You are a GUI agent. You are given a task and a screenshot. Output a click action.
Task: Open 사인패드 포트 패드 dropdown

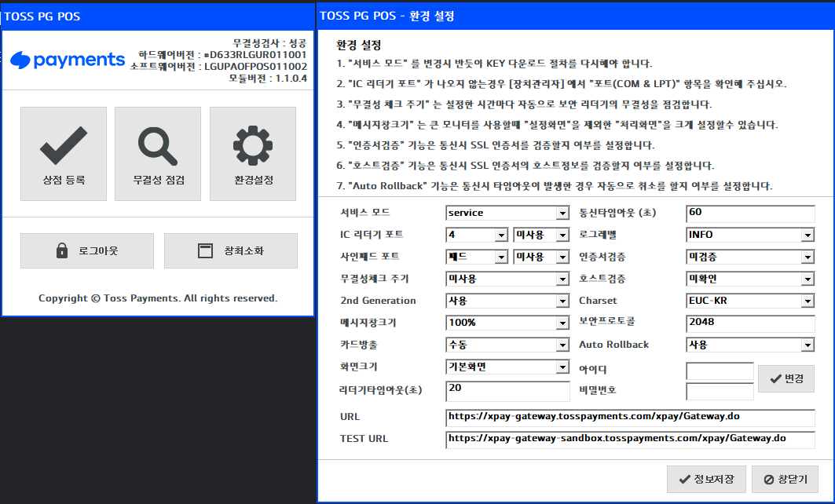(477, 257)
